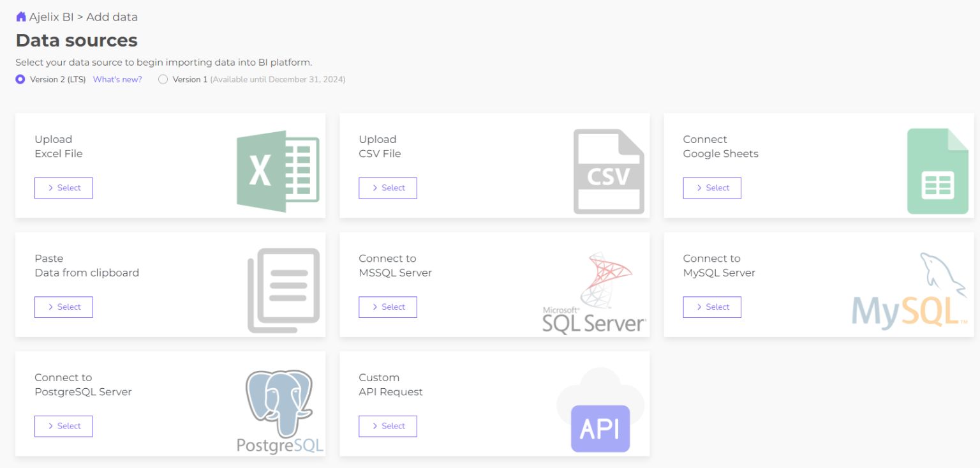Open the What's new? link

tap(117, 80)
